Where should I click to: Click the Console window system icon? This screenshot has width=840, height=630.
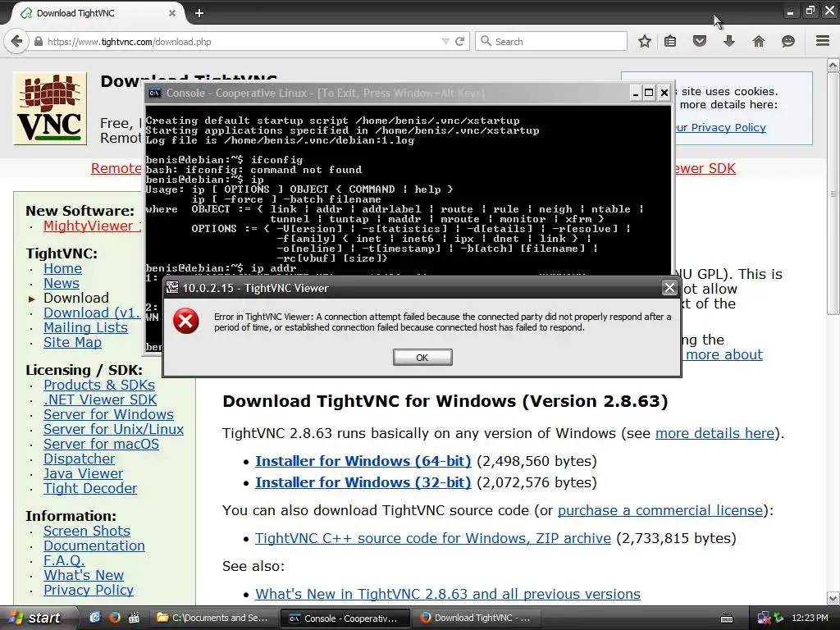pyautogui.click(x=155, y=94)
